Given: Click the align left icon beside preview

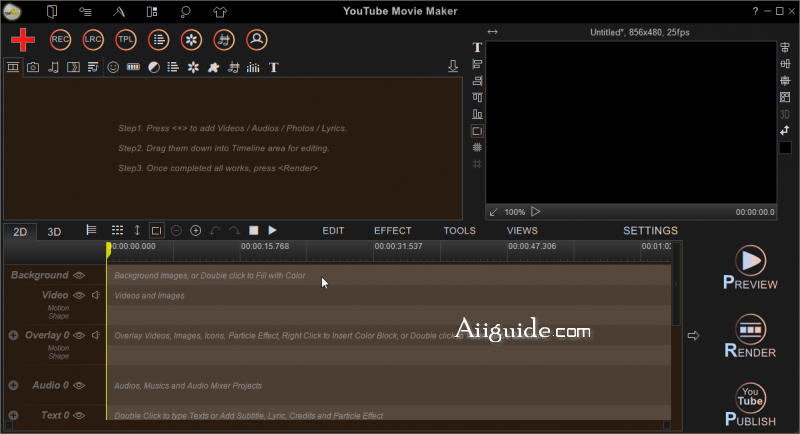Looking at the screenshot, I should click(x=477, y=64).
